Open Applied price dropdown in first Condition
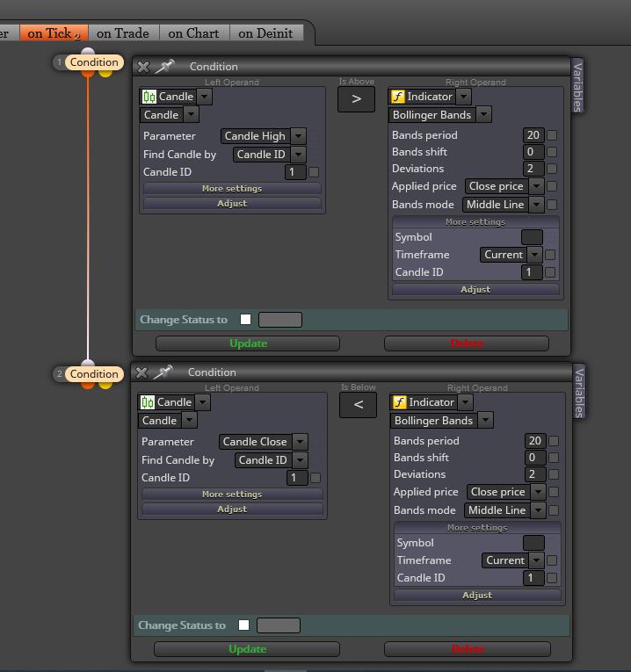This screenshot has height=672, width=631. [504, 186]
